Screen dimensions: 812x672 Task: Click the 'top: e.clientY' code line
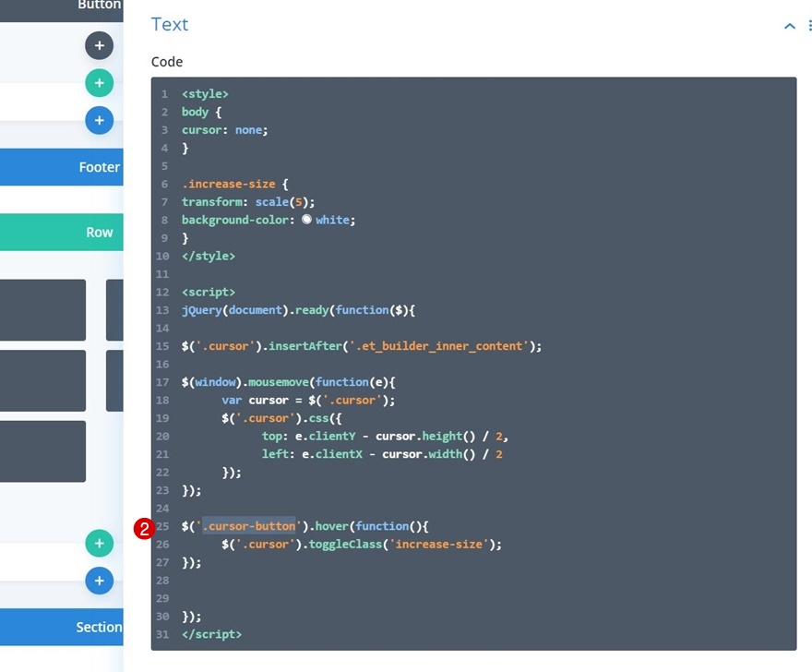click(x=385, y=437)
